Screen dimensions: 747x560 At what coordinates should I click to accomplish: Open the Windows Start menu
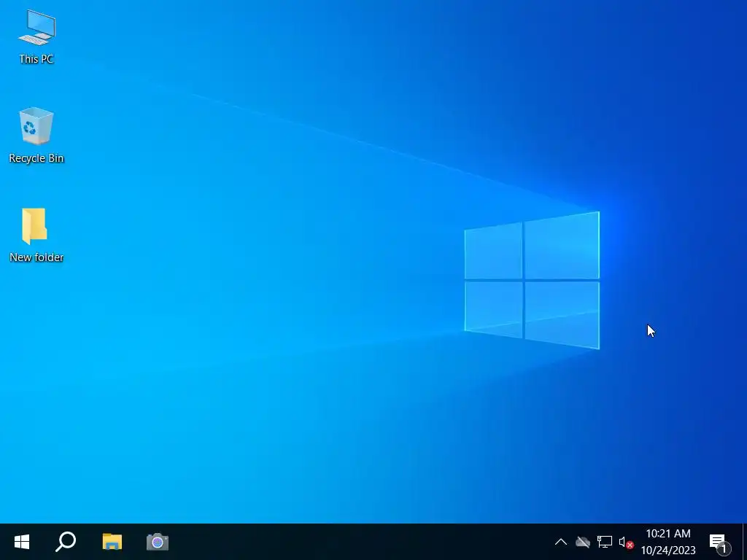click(x=22, y=542)
